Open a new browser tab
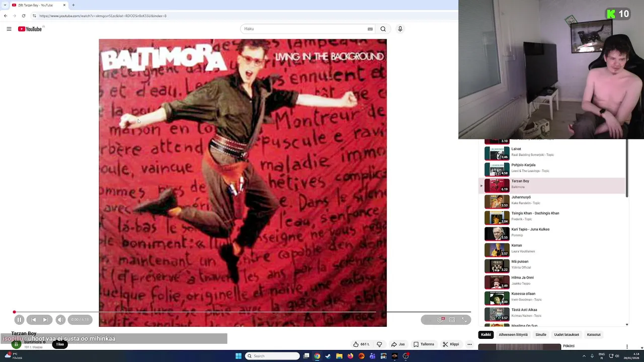This screenshot has width=644, height=362. tap(73, 5)
